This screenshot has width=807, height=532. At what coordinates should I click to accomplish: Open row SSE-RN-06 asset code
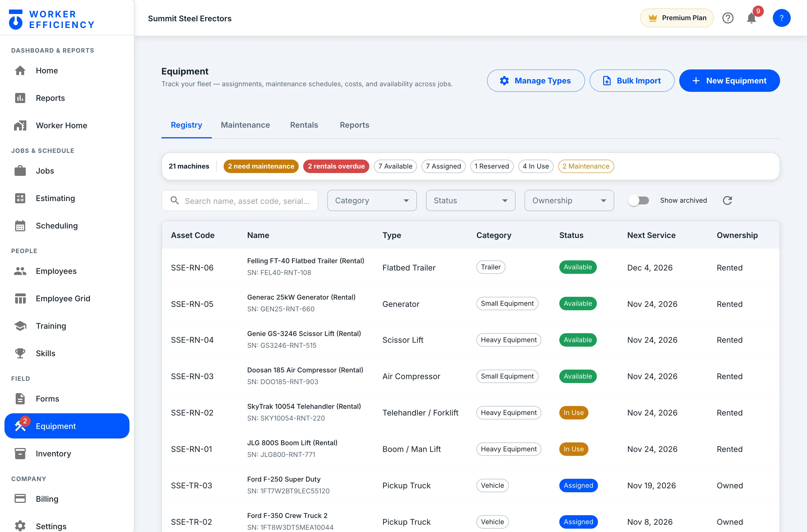pos(192,268)
